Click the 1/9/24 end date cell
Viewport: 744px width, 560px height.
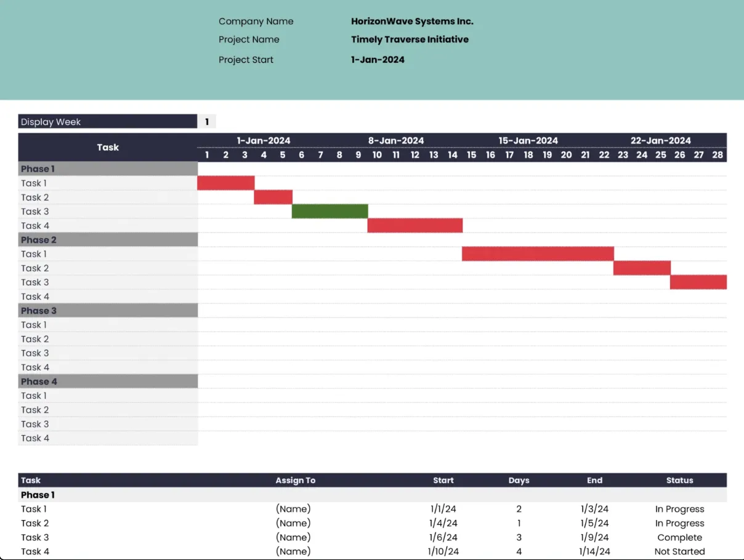pos(595,537)
